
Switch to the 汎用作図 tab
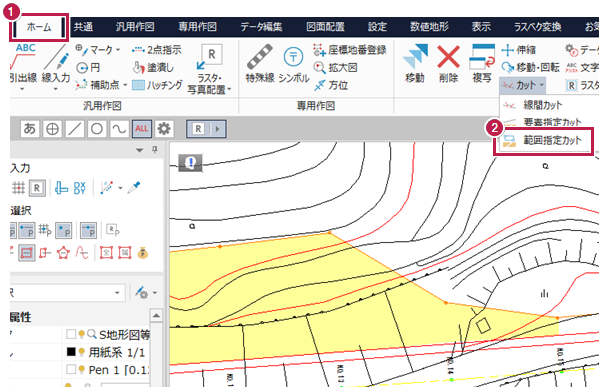[135, 27]
